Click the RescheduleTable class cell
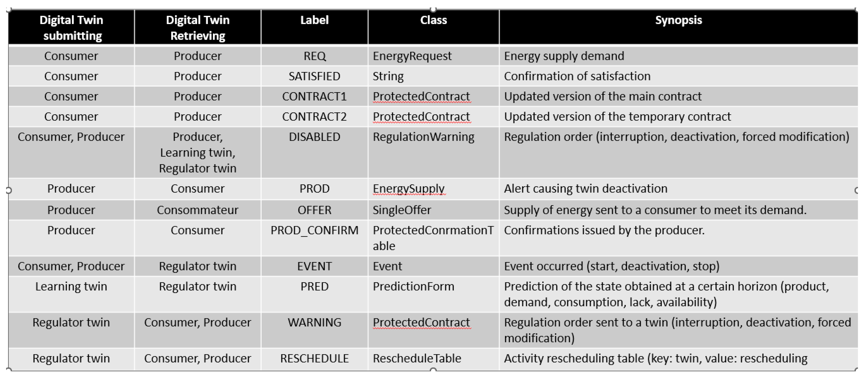868x378 pixels. tap(417, 359)
